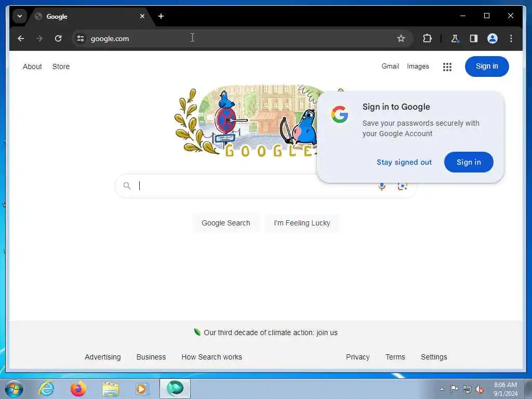Click Sign in inside the Google popup
The width and height of the screenshot is (532, 399).
469,162
